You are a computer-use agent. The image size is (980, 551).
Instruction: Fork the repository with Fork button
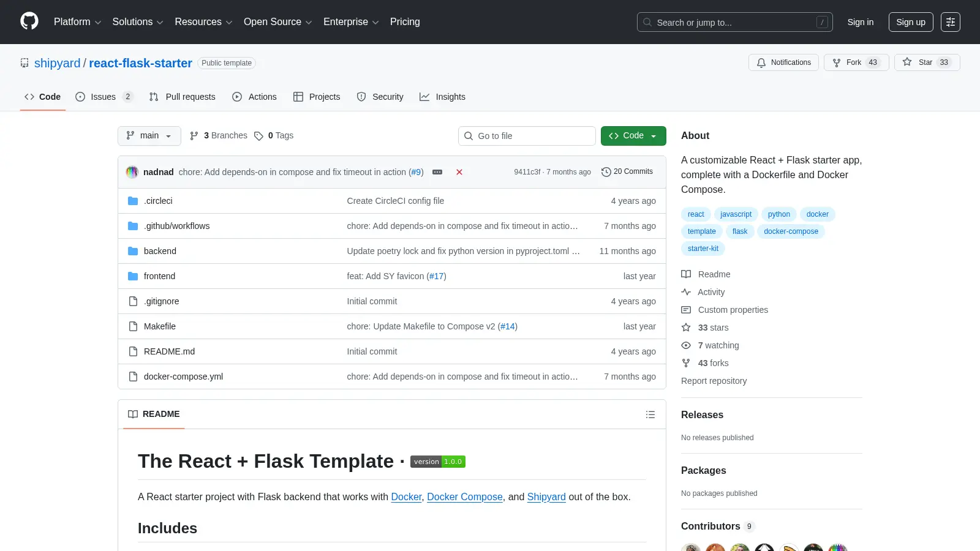856,62
